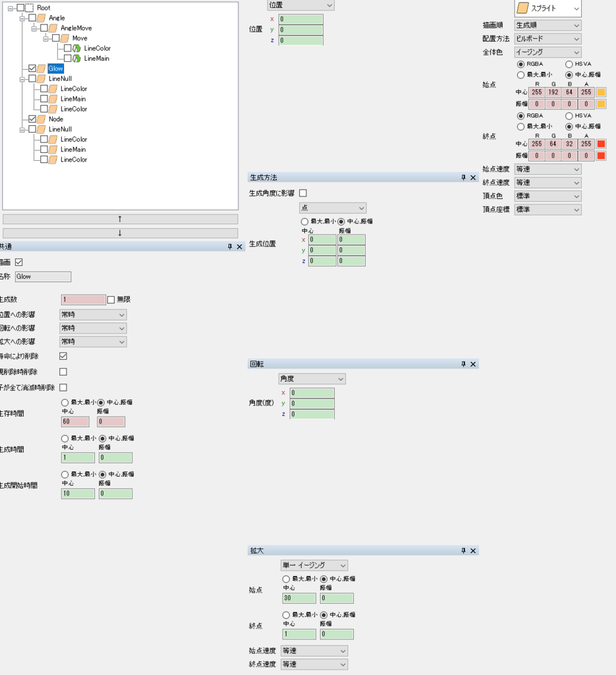Click the 名称 field containing Glow
Viewport: 616px width, 675px height.
43,277
